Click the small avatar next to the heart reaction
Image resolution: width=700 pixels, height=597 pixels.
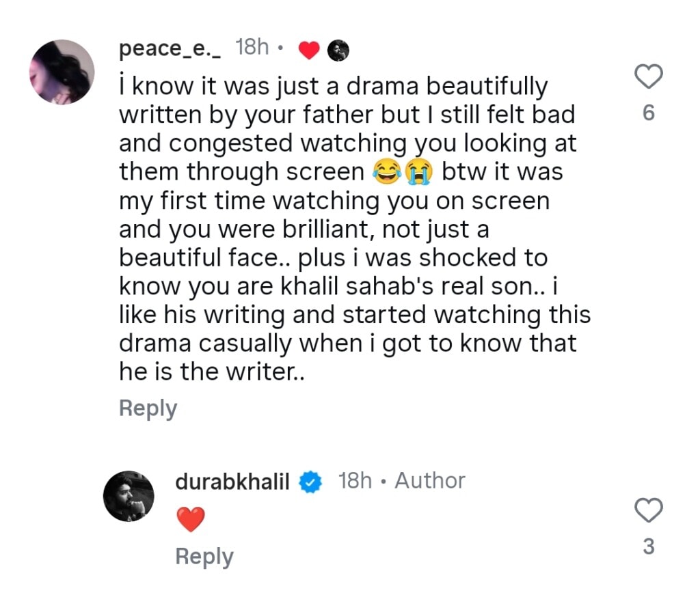point(338,48)
